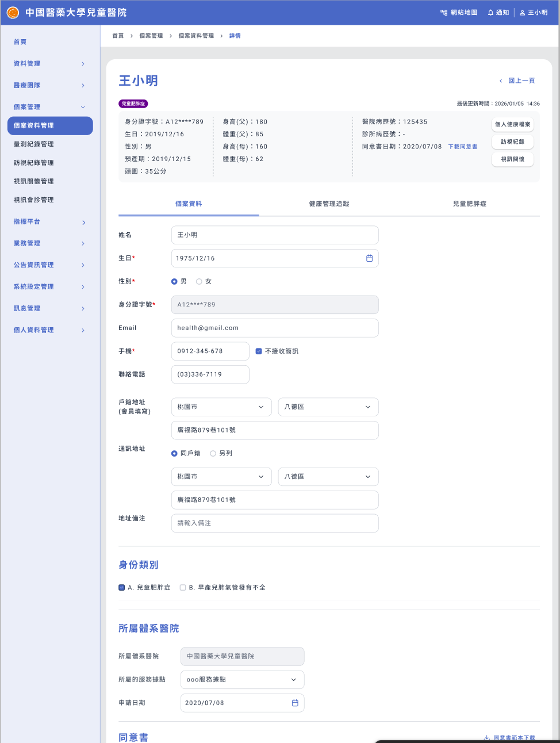Check B. 早產兒肺氣管發育不全 checkbox

click(183, 588)
